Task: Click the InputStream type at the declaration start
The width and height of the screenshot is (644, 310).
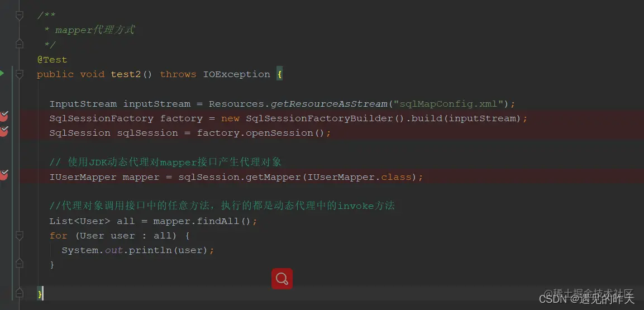Action: (x=83, y=104)
